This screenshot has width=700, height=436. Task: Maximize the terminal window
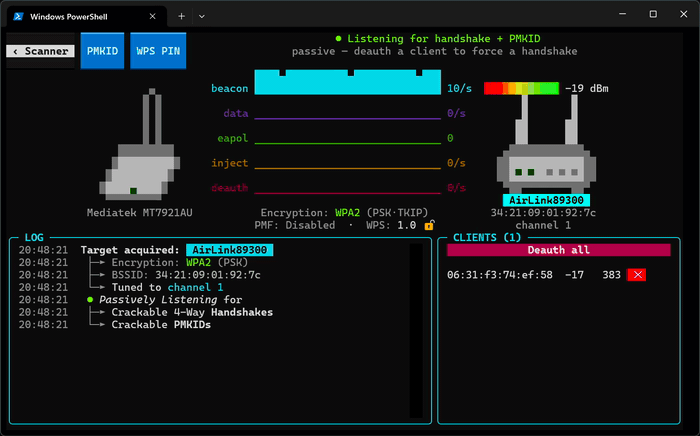tap(653, 14)
